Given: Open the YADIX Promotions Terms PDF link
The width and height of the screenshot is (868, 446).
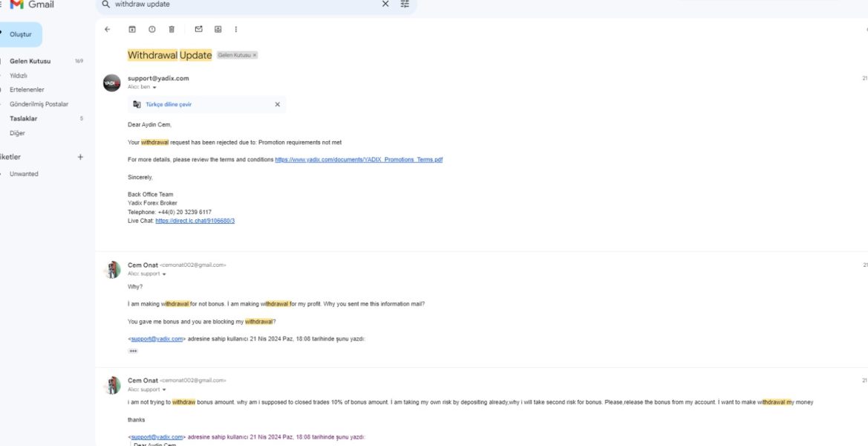Looking at the screenshot, I should click(x=359, y=160).
